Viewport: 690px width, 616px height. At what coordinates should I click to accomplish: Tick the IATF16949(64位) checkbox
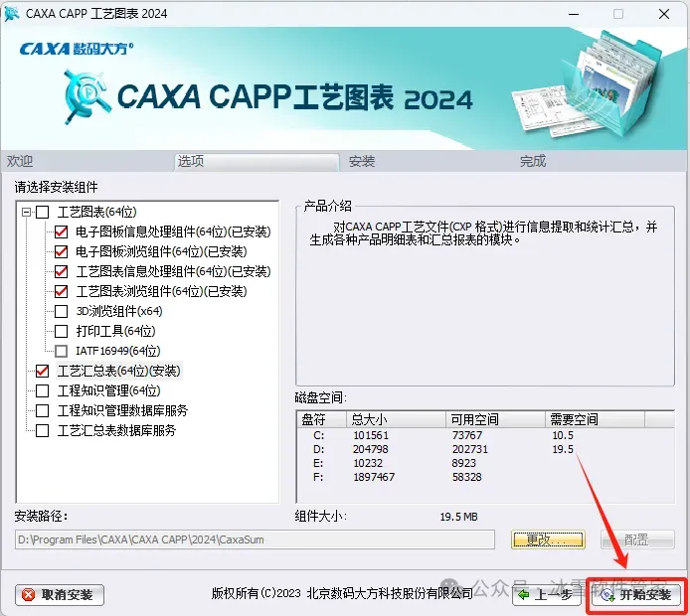(x=62, y=351)
